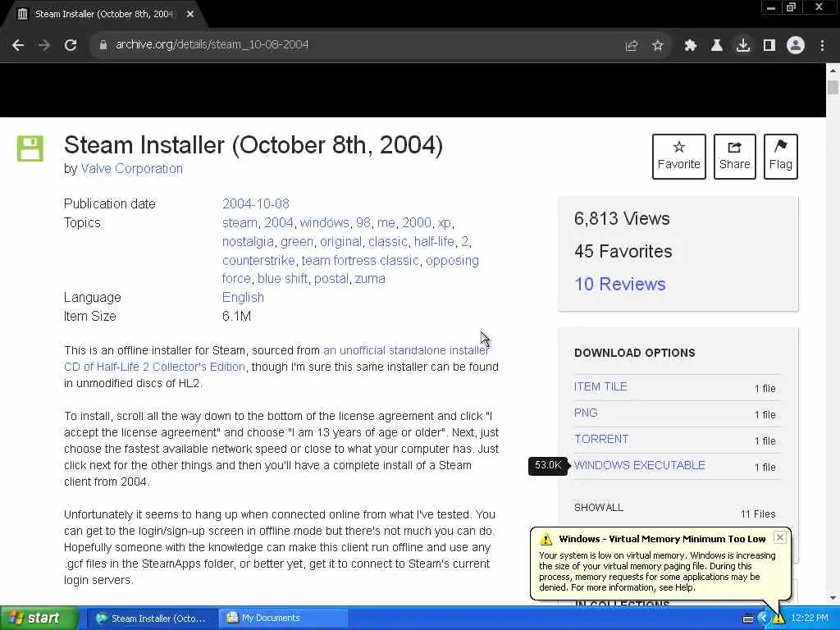Select the Steam Installer browser tab

[104, 14]
